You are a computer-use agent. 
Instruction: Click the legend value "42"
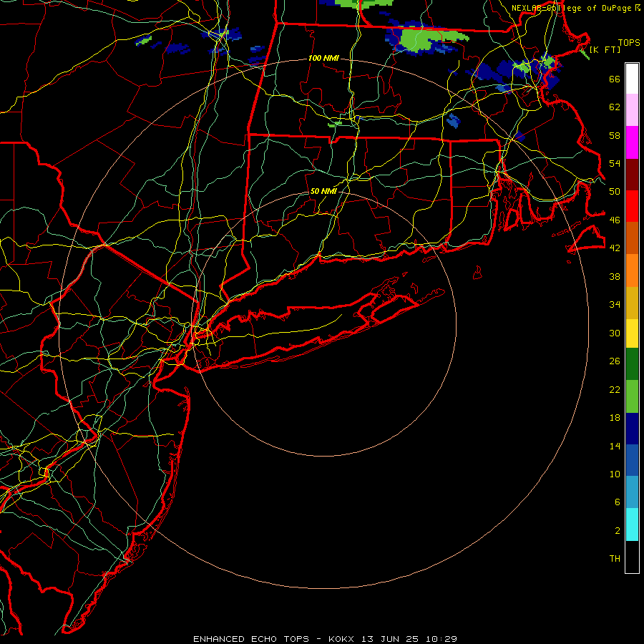tap(615, 248)
